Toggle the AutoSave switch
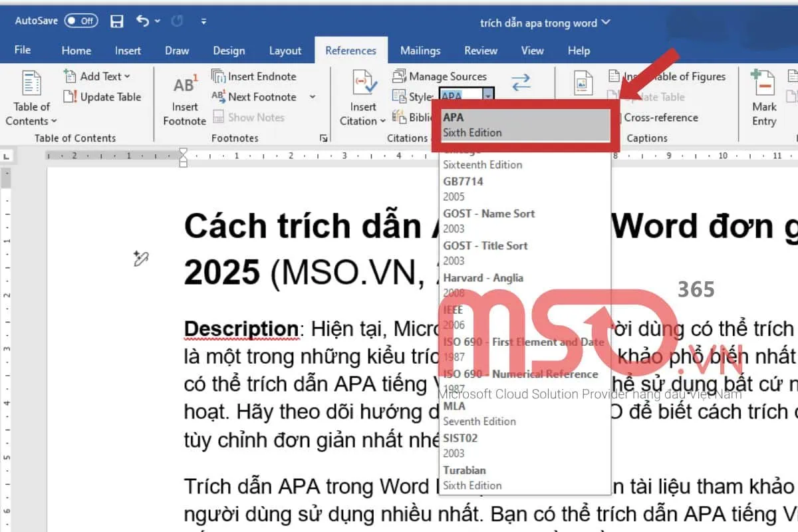798x532 pixels. click(x=81, y=21)
